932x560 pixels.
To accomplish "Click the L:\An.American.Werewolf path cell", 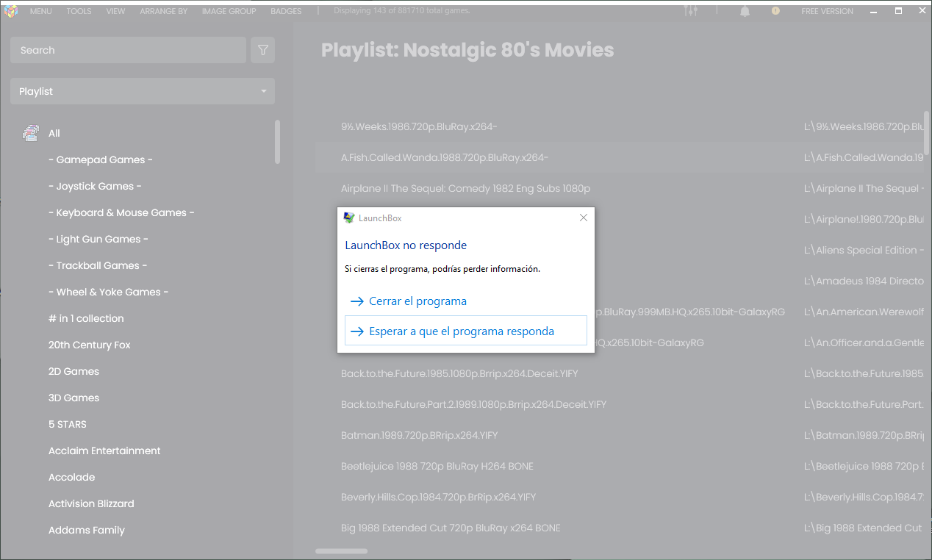I will pos(864,312).
